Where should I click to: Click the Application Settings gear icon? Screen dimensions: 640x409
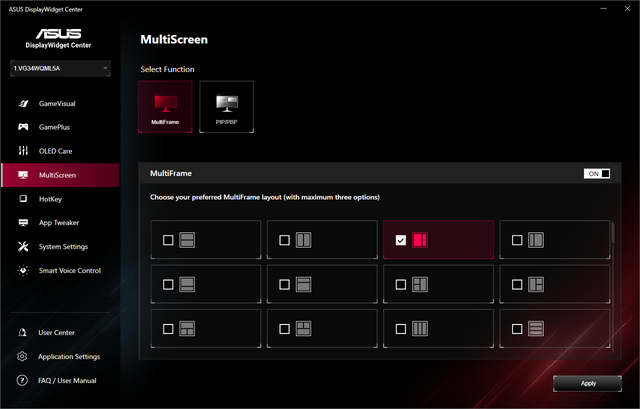click(x=22, y=356)
